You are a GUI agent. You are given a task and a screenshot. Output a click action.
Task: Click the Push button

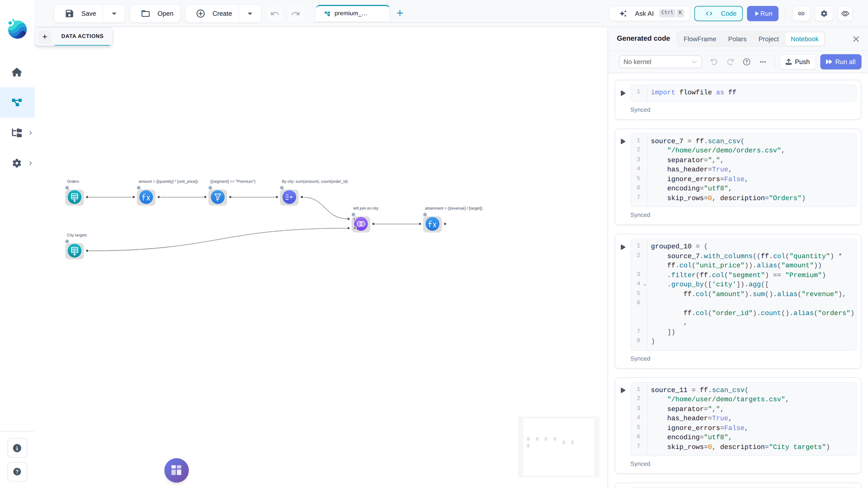click(798, 62)
